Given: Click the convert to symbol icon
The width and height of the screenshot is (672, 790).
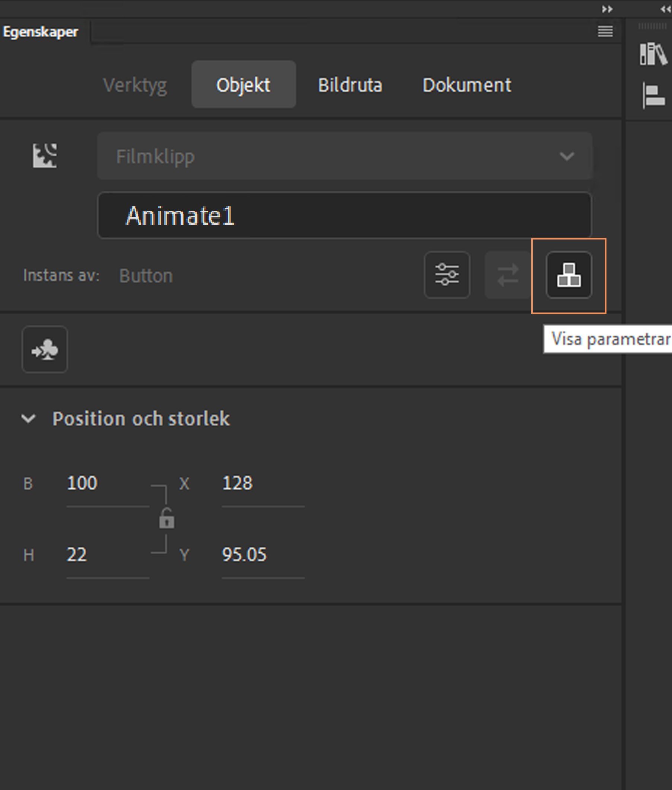Looking at the screenshot, I should [45, 349].
